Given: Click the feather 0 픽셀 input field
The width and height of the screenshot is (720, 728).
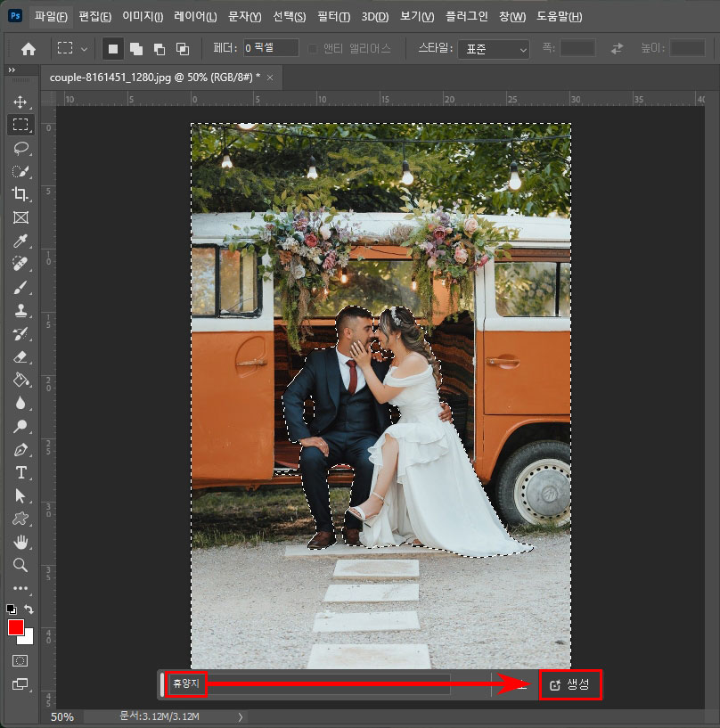Looking at the screenshot, I should point(271,48).
